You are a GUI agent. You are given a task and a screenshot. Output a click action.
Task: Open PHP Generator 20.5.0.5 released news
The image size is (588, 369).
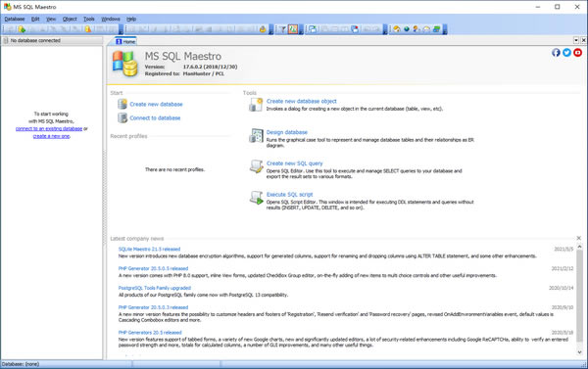click(x=153, y=268)
